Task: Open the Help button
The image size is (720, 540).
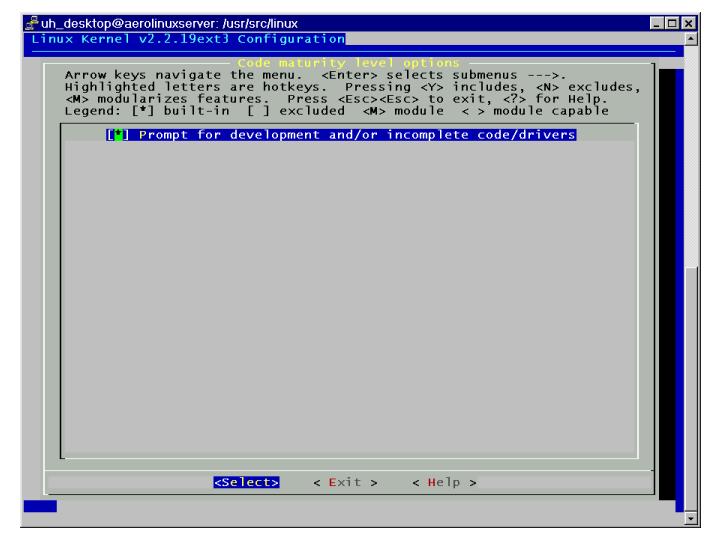Action: point(444,482)
